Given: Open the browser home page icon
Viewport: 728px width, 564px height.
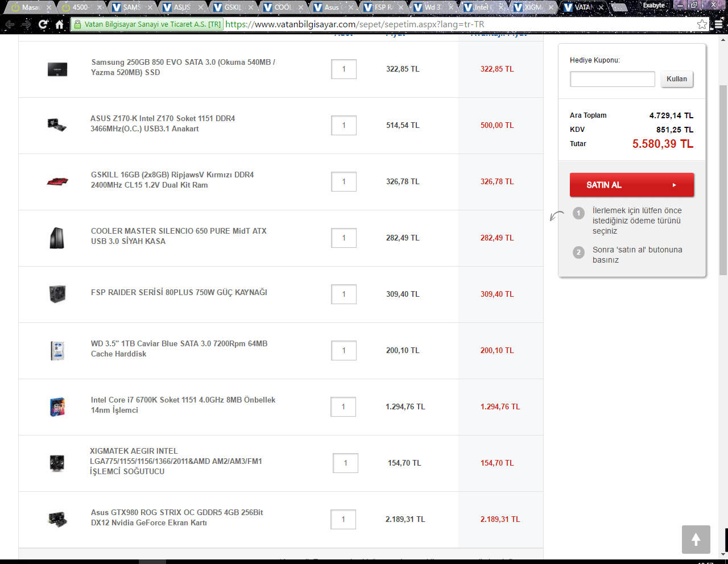Looking at the screenshot, I should tap(59, 24).
